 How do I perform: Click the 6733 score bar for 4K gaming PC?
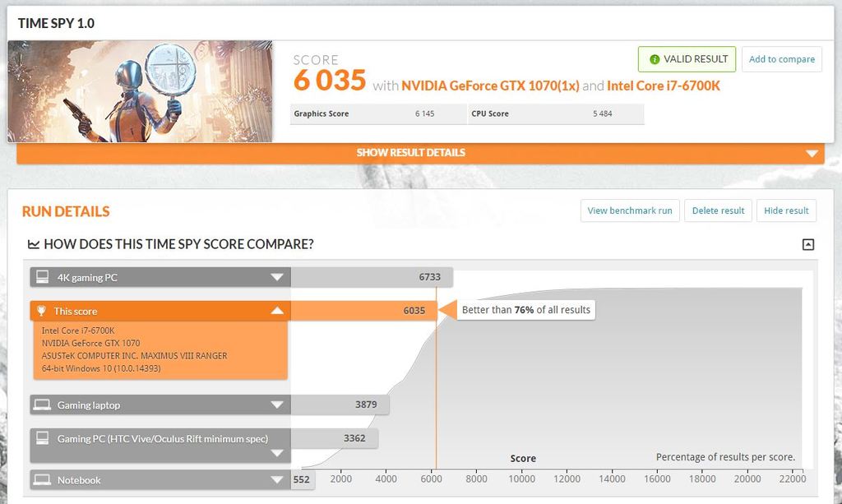372,277
